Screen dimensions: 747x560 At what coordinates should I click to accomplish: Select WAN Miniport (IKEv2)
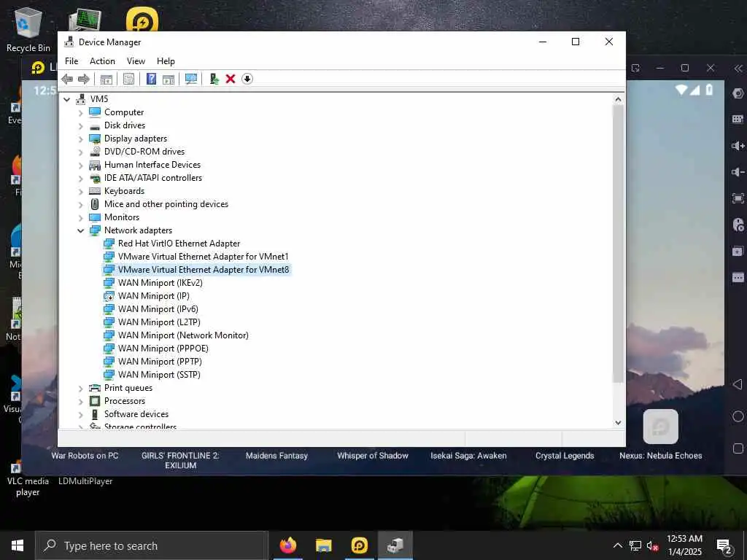click(160, 283)
